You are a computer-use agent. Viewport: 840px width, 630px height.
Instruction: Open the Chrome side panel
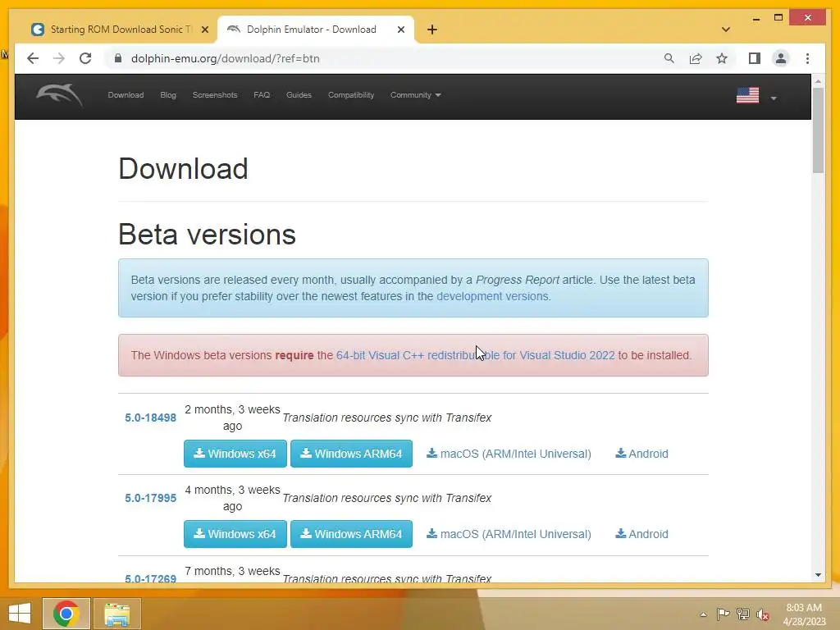click(755, 58)
